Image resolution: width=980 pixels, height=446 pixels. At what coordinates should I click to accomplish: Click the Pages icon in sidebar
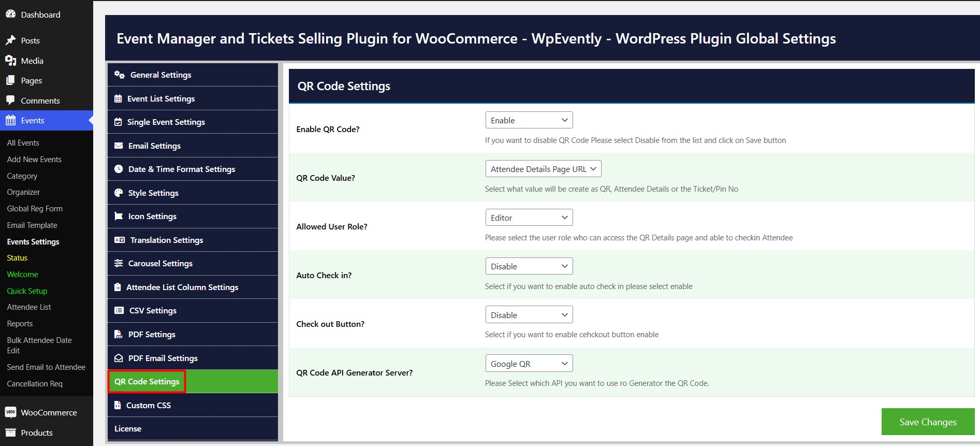[10, 80]
